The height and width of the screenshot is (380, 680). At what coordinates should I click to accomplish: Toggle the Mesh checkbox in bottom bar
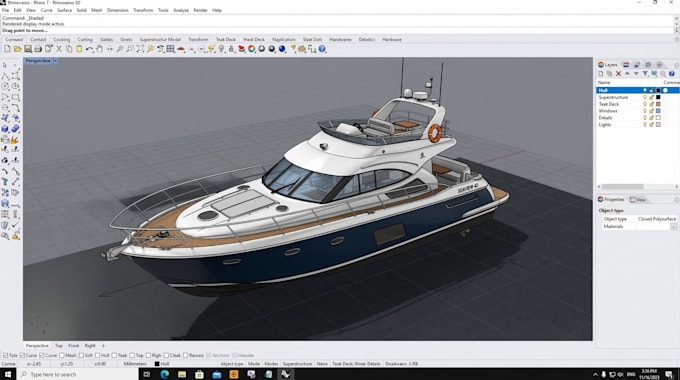pyautogui.click(x=62, y=355)
